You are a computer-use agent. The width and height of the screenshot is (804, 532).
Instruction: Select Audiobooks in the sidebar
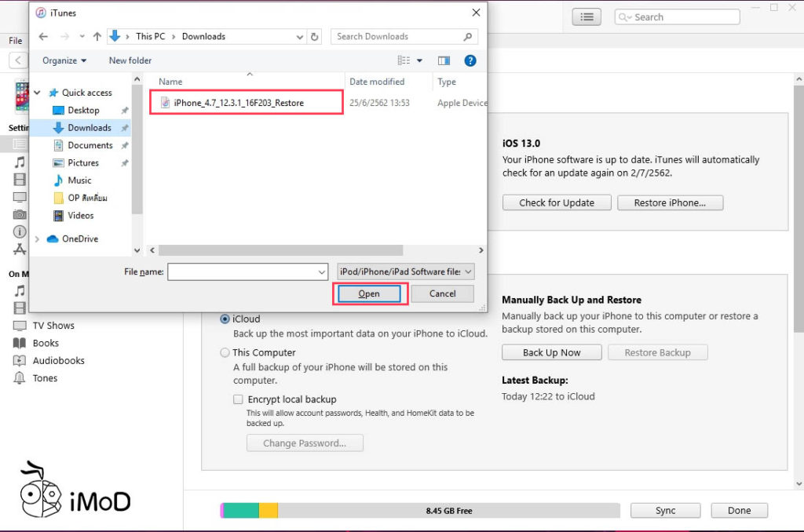click(x=58, y=360)
